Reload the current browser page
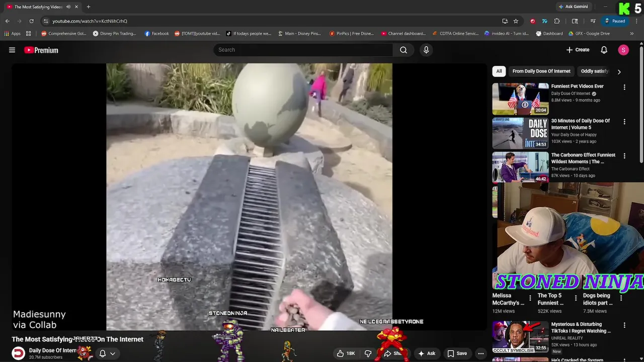 31,21
